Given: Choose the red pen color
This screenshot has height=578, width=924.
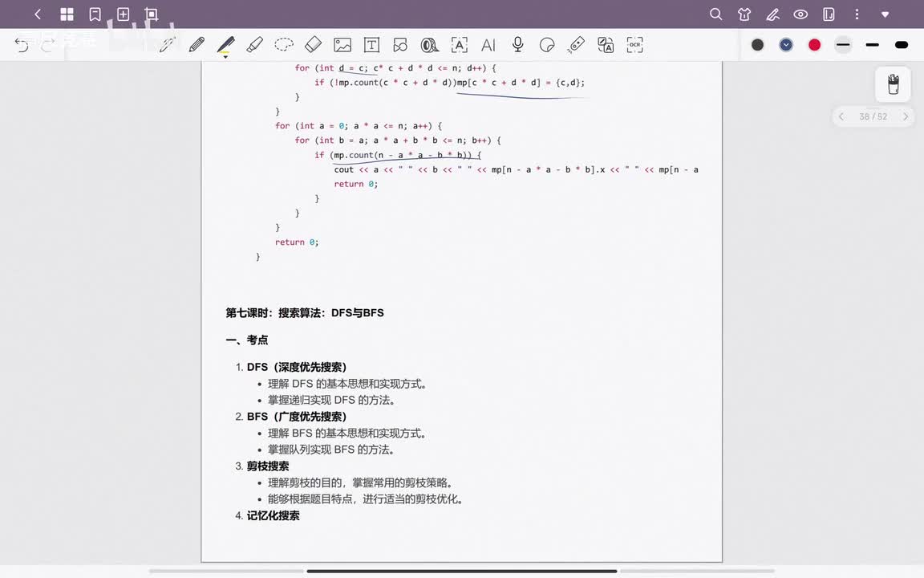Looking at the screenshot, I should point(814,45).
